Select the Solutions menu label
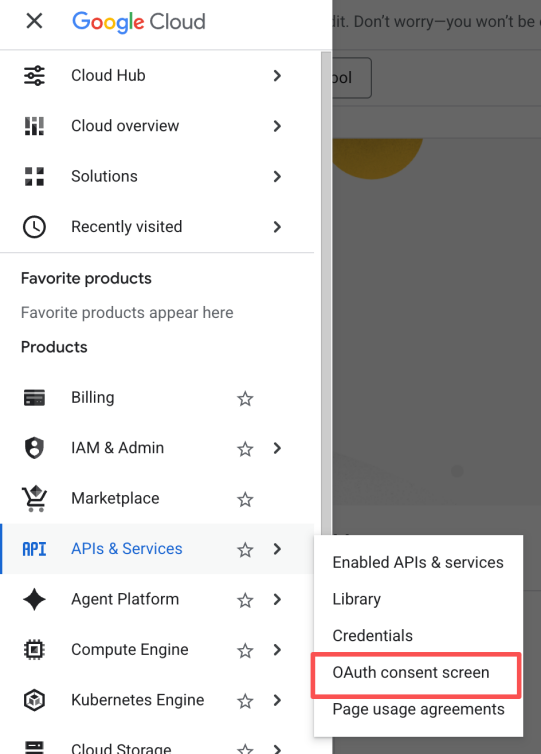 (104, 176)
